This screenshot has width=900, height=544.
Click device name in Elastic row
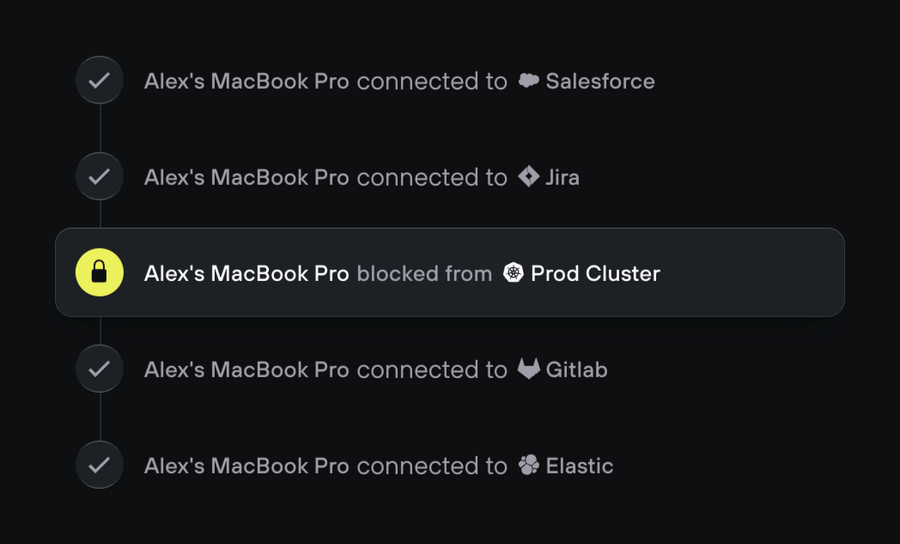[x=246, y=465]
